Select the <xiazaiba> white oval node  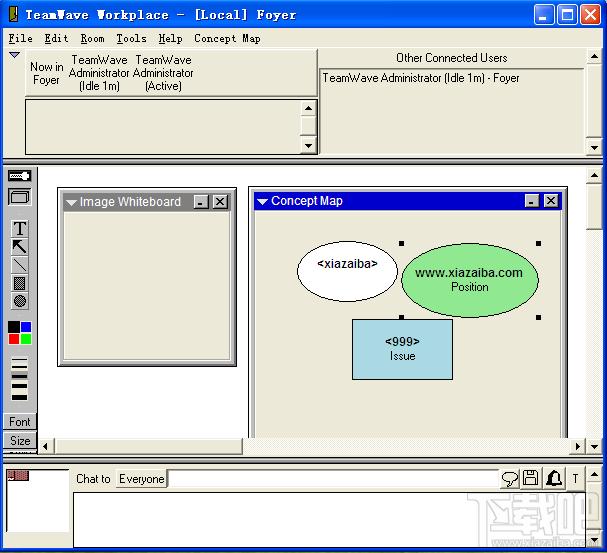[x=347, y=271]
